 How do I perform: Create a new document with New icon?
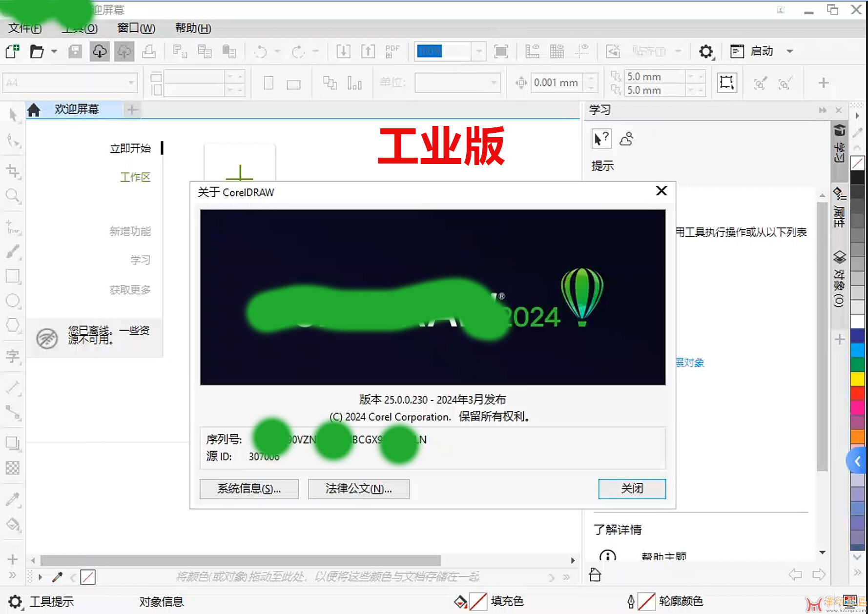coord(12,51)
